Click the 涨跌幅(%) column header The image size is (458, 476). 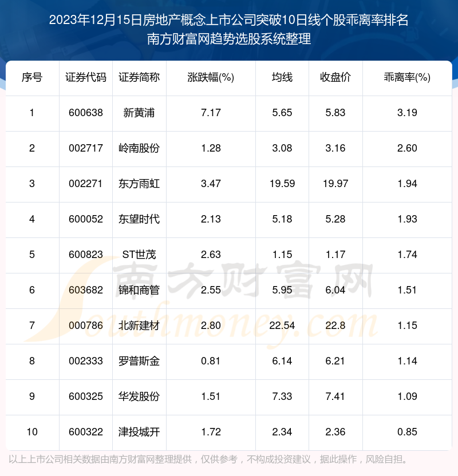[211, 77]
